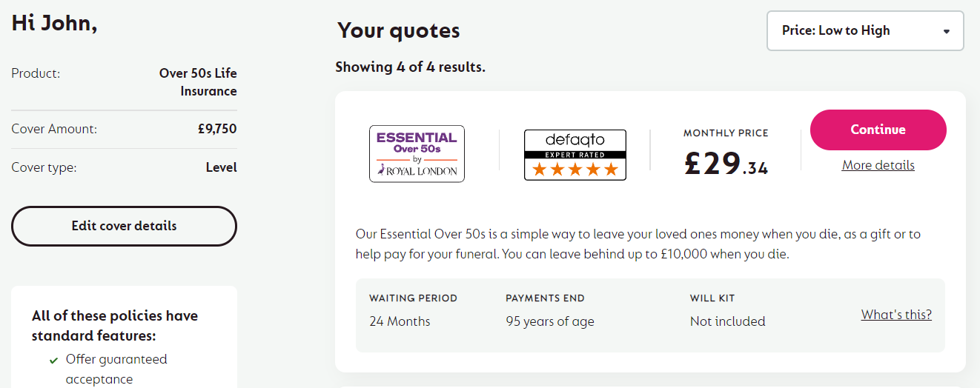Image resolution: width=980 pixels, height=388 pixels.
Task: Click the dropdown arrow in the sort box
Action: (x=947, y=31)
